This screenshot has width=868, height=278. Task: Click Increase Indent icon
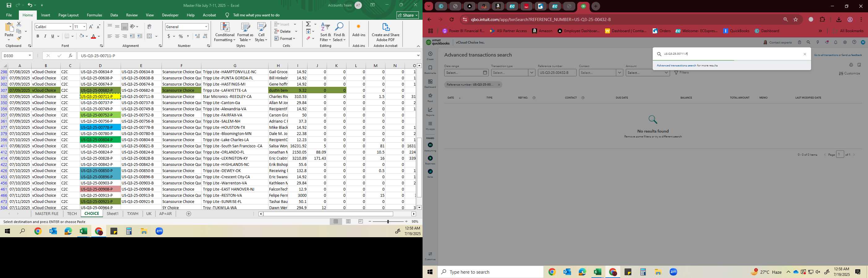(x=140, y=36)
